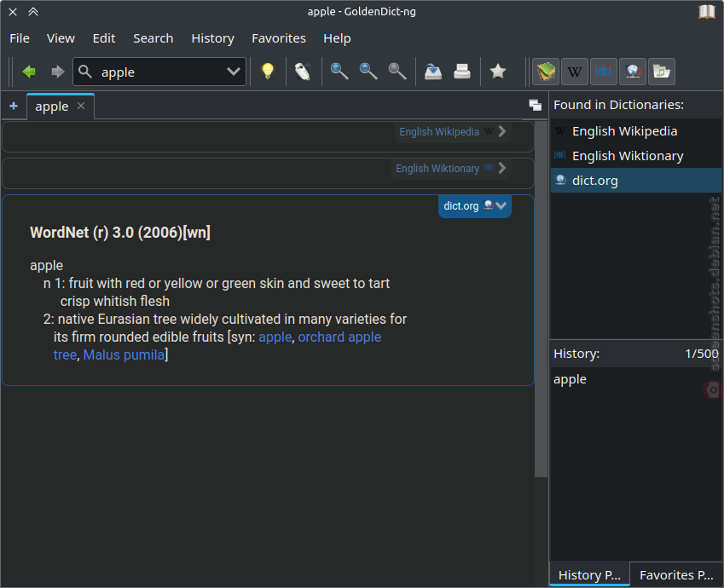Screen dimensions: 724x588
Task: Pronounce the word with the speaker icon
Action: tap(303, 72)
